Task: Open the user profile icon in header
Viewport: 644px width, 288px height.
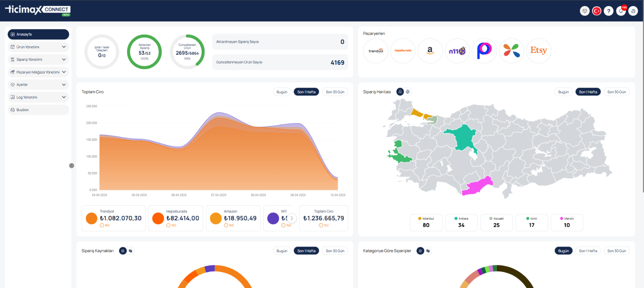Action: pyautogui.click(x=633, y=11)
